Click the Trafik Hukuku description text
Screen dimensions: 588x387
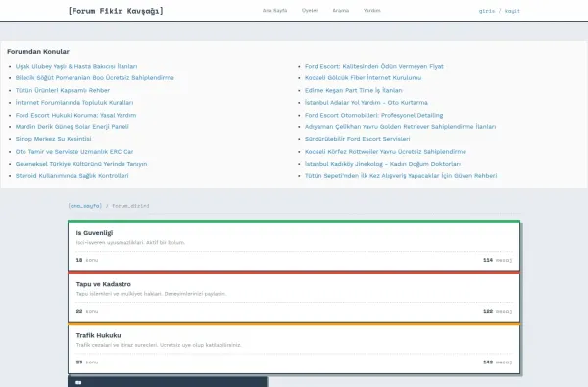coord(159,345)
